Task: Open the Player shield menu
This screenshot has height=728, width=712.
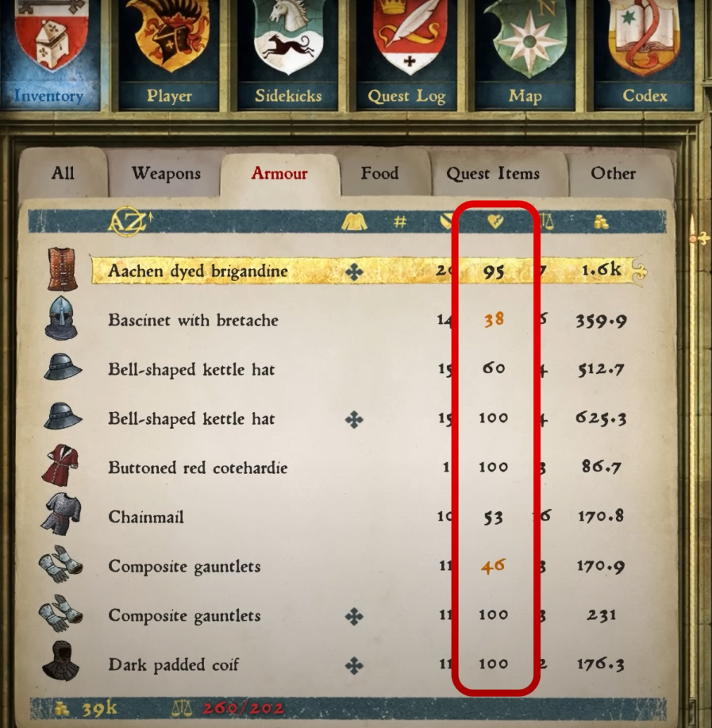Action: click(x=169, y=55)
